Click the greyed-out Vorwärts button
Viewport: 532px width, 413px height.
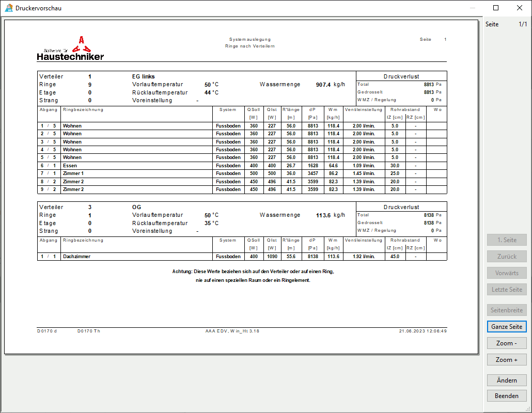507,273
